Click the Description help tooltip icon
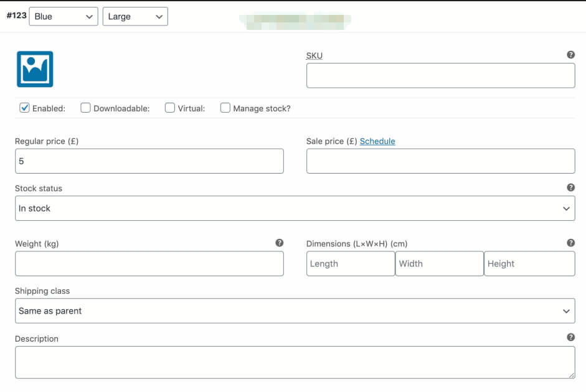 570,337
